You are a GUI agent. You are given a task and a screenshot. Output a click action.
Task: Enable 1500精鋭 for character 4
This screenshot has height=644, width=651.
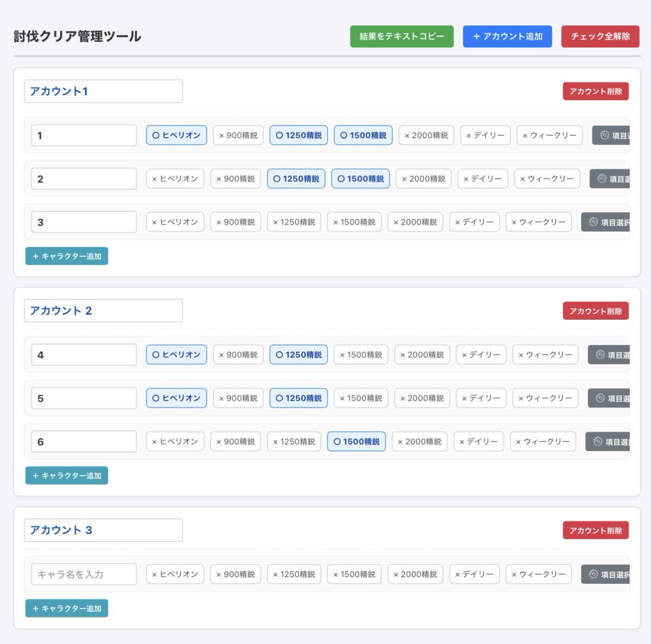coord(361,355)
